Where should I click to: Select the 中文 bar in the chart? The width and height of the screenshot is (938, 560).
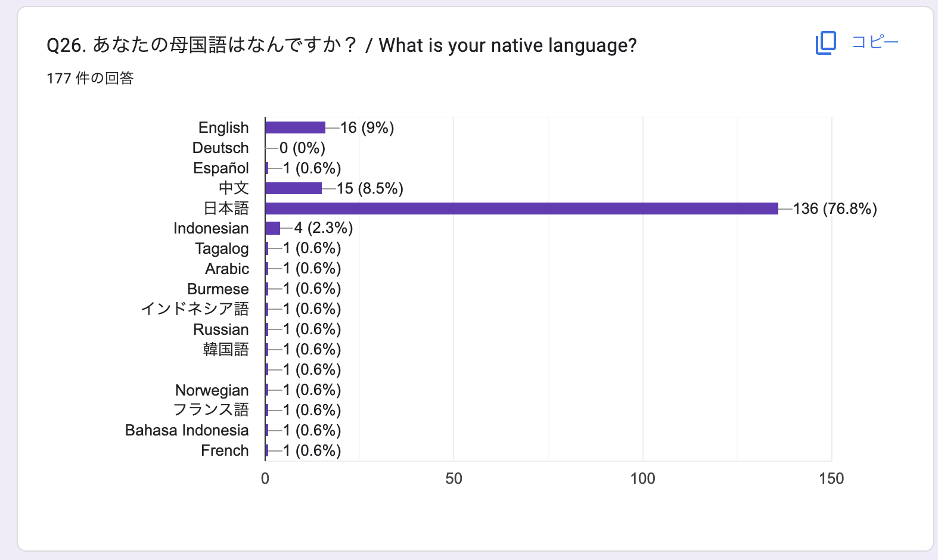point(294,188)
